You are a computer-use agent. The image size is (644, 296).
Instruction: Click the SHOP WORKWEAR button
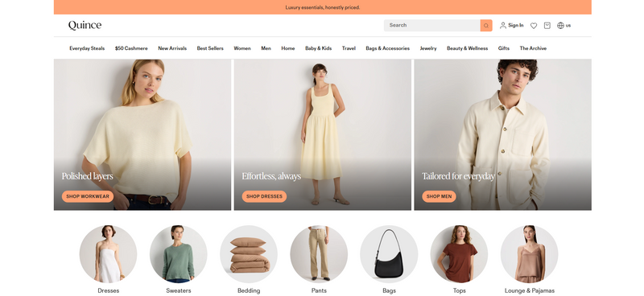point(88,196)
